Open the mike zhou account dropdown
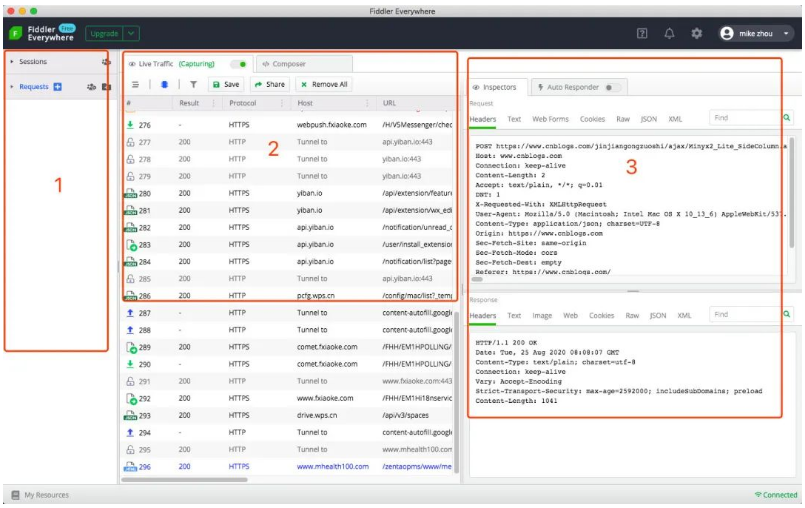 tap(757, 33)
